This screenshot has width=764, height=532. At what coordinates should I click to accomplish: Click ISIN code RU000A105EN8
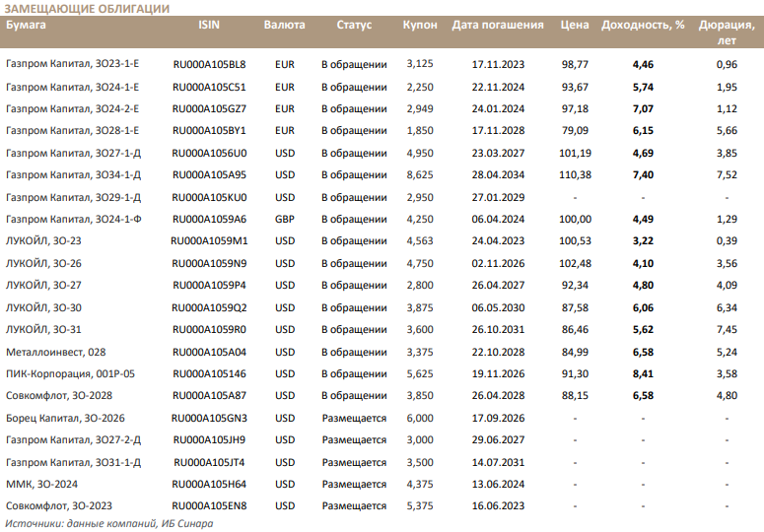(209, 506)
